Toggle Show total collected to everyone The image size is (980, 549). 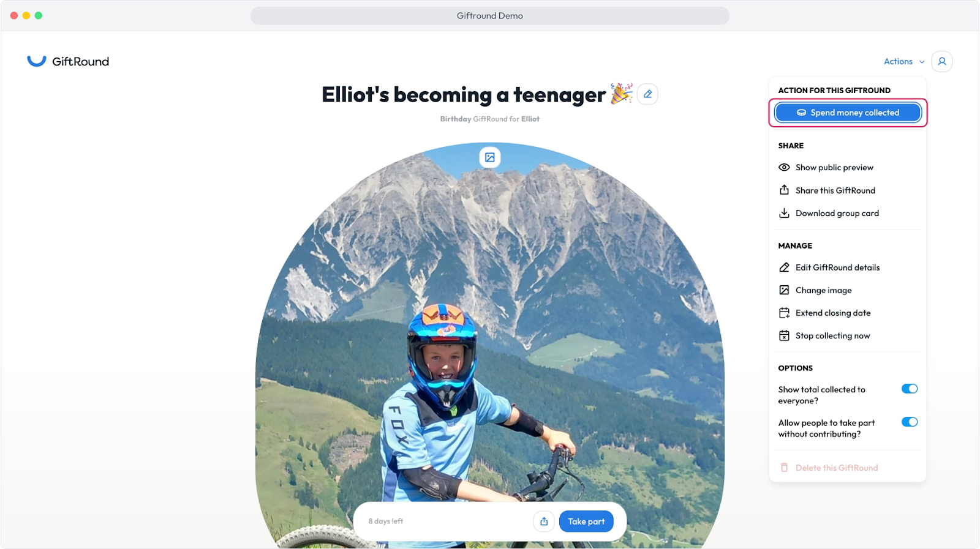(910, 389)
